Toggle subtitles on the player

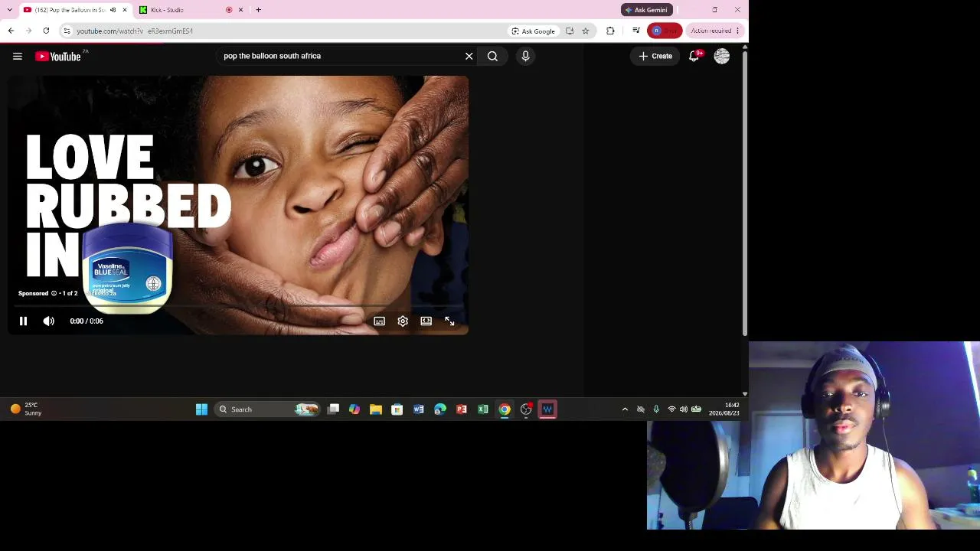[x=379, y=321]
